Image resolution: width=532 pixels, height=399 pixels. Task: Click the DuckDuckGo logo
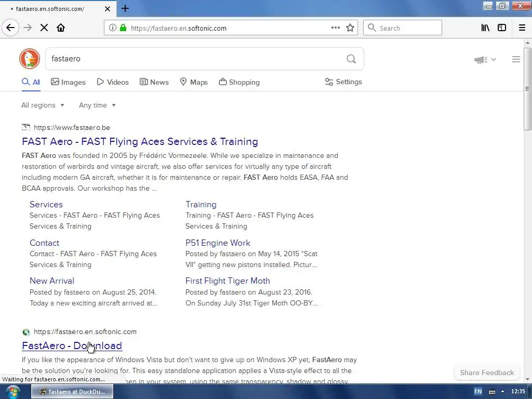[x=30, y=59]
